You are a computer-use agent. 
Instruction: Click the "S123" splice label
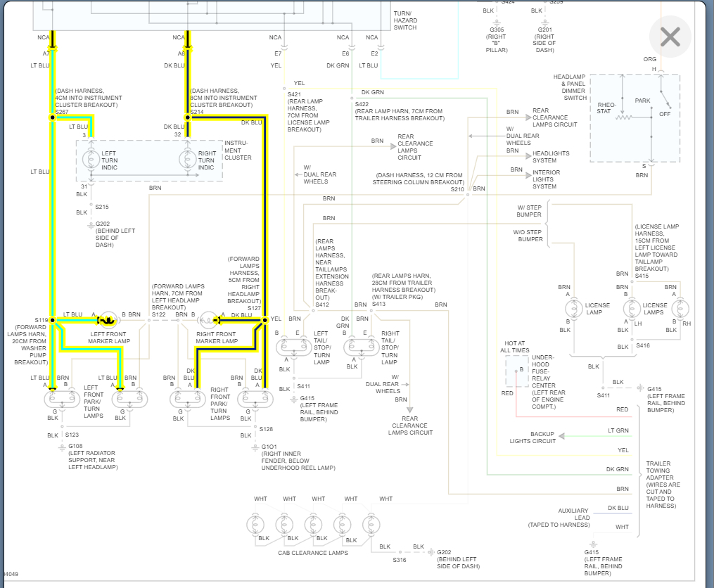(x=72, y=435)
